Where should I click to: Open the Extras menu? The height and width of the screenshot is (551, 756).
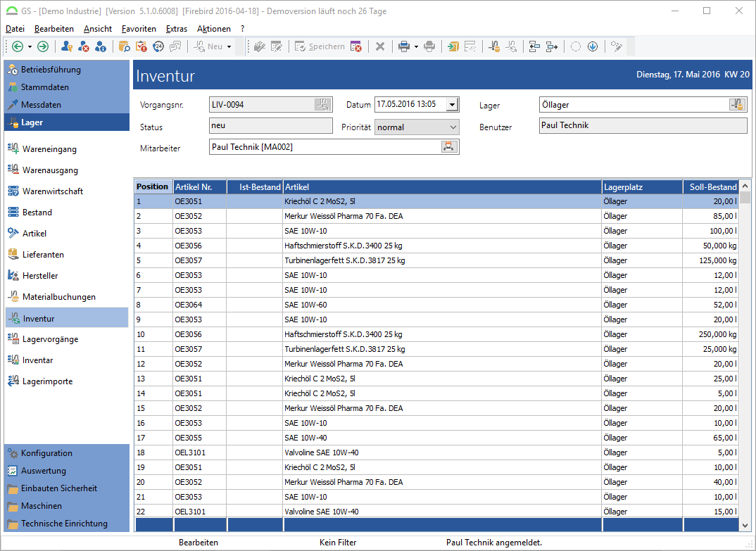tap(177, 29)
